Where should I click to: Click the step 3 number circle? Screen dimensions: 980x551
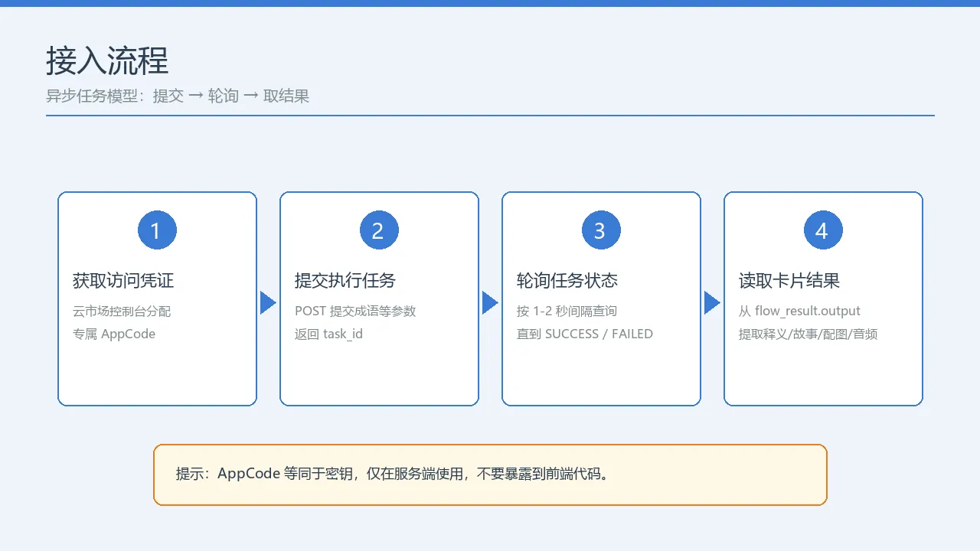click(x=601, y=230)
